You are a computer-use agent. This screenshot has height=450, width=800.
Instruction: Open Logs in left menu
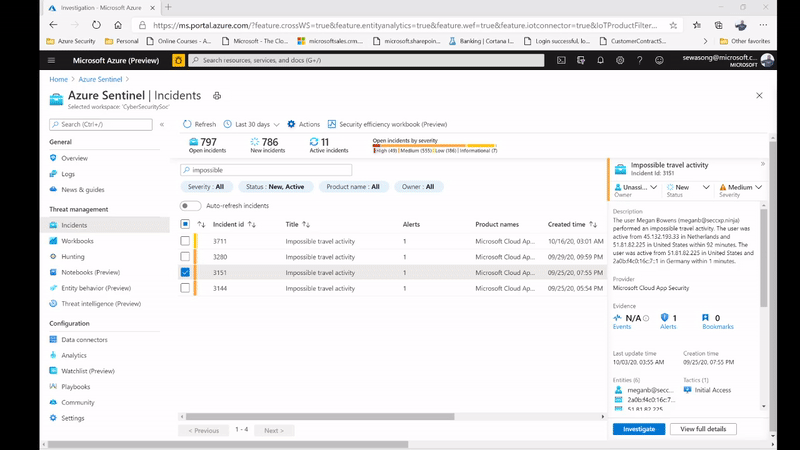click(x=68, y=174)
